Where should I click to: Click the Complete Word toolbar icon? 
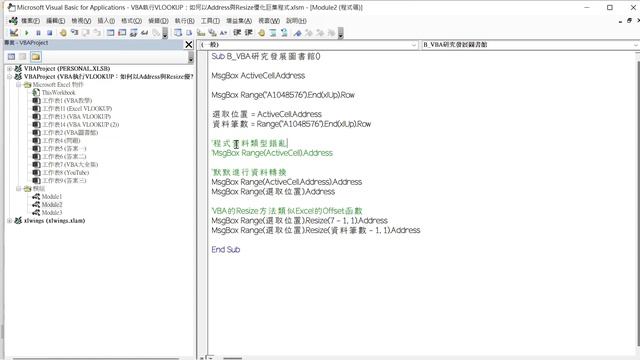point(223,33)
